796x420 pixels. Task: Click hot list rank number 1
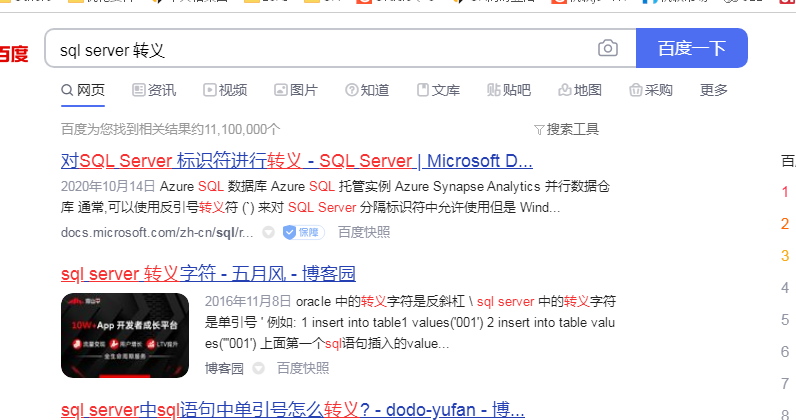pyautogui.click(x=785, y=192)
